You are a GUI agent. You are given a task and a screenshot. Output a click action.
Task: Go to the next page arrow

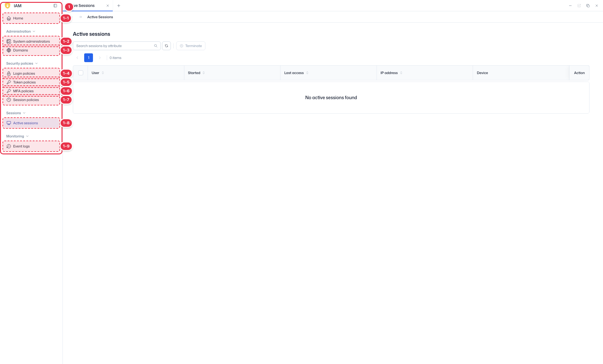pos(100,58)
